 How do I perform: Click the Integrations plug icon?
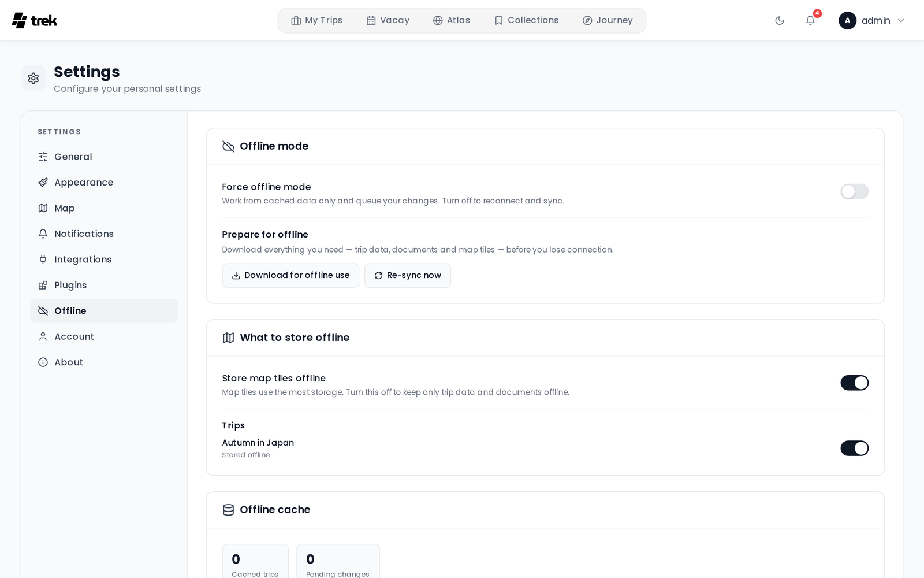pyautogui.click(x=43, y=260)
